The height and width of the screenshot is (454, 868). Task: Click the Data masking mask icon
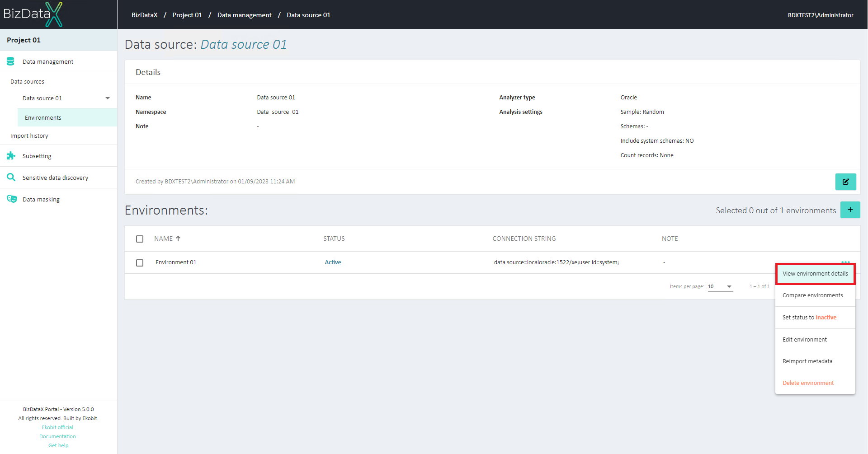12,199
